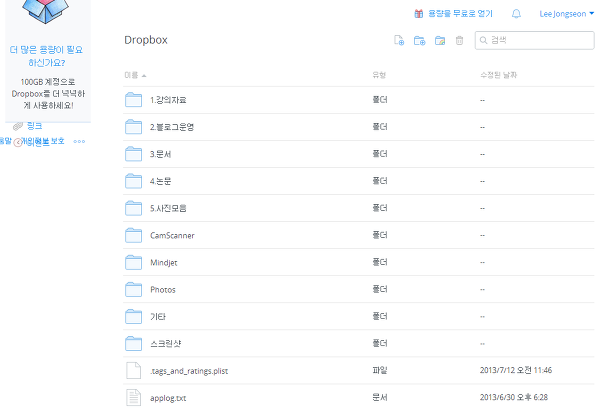Click the paperclip link icon
This screenshot has height=409, width=605.
pos(18,126)
